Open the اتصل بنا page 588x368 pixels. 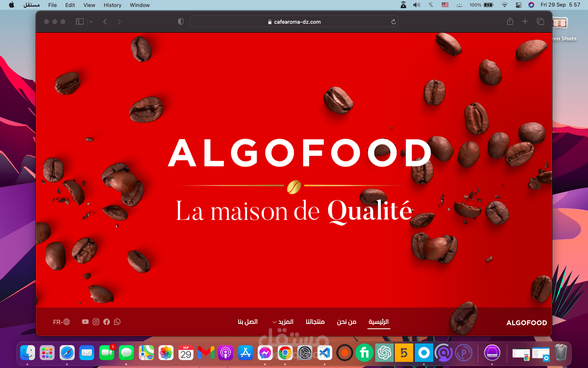pyautogui.click(x=248, y=322)
